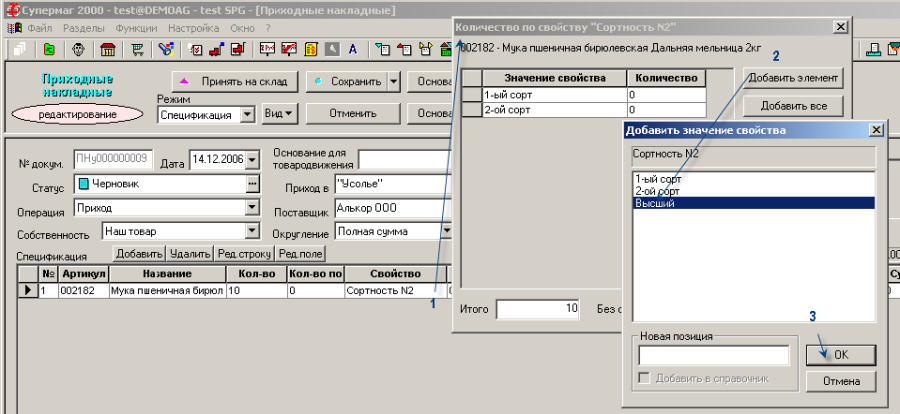Click the shopping cart toolbar icon
Screen dimensions: 900x414
(137, 49)
